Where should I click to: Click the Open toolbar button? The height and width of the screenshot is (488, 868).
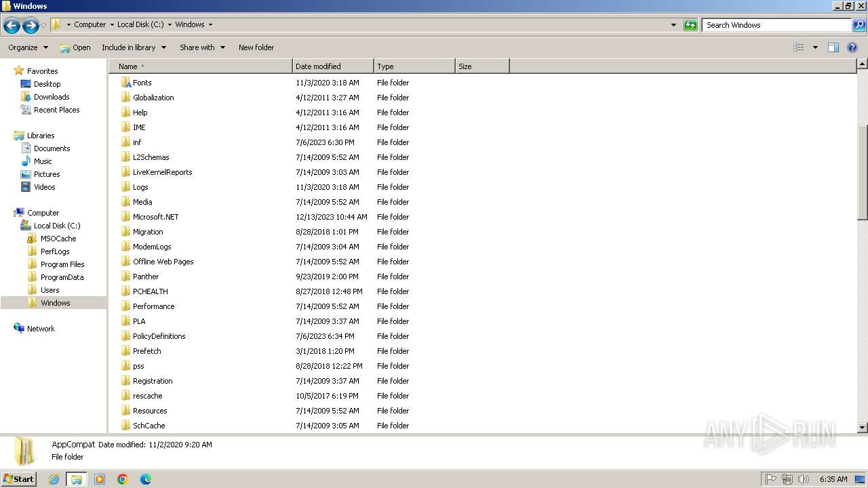[75, 47]
